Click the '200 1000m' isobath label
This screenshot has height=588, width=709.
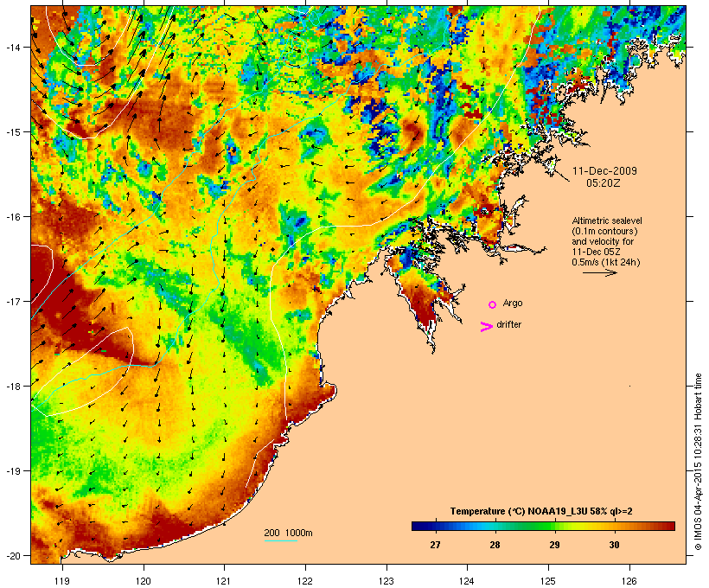coord(288,533)
